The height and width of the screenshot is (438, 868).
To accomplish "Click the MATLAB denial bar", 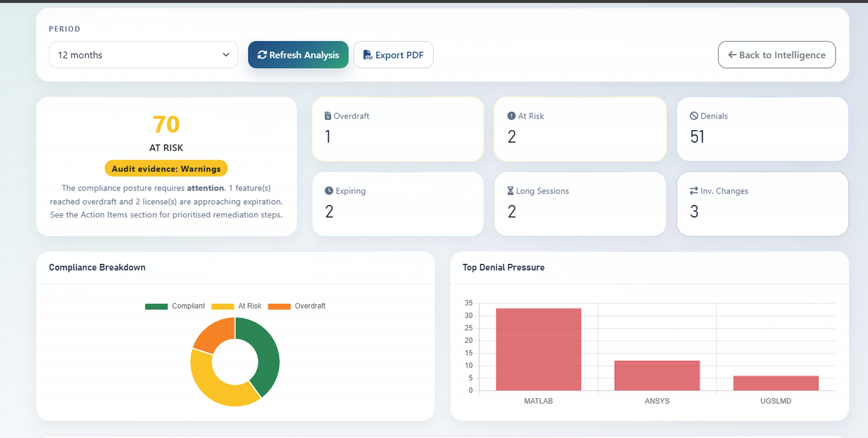I will pyautogui.click(x=538, y=349).
